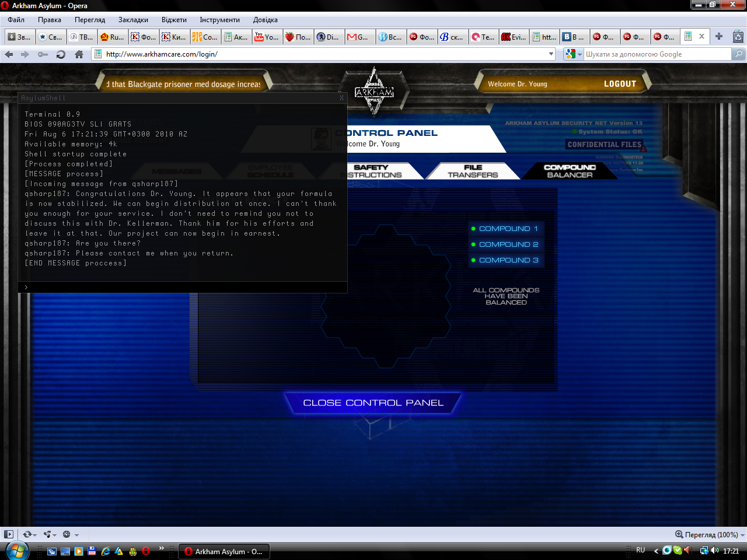This screenshot has height=560, width=747.
Task: Go to the home page icon
Action: coord(79,54)
